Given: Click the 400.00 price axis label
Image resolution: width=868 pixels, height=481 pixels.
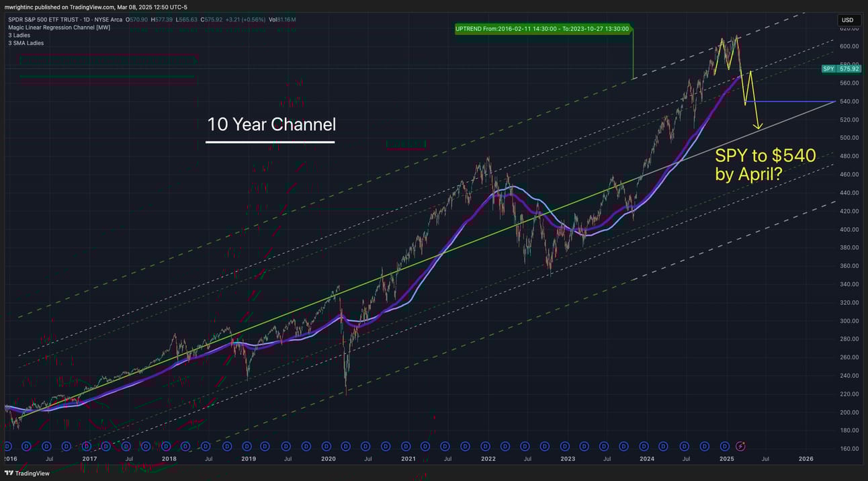Looking at the screenshot, I should coord(849,229).
